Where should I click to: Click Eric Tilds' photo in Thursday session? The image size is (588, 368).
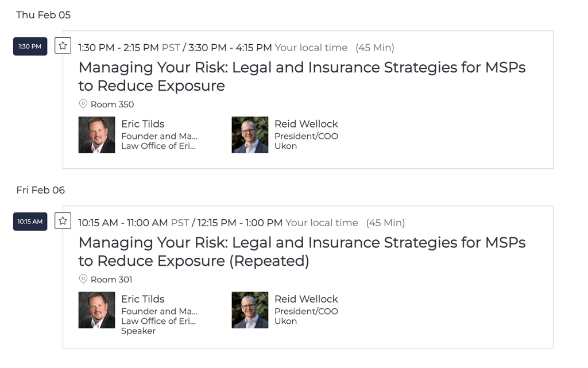click(x=96, y=135)
